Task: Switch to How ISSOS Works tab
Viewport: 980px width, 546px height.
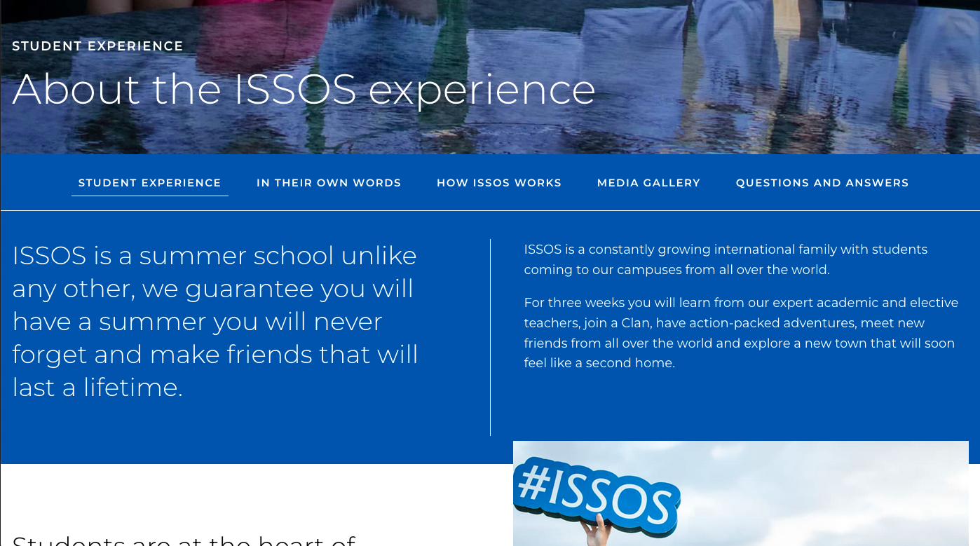Action: pos(499,183)
